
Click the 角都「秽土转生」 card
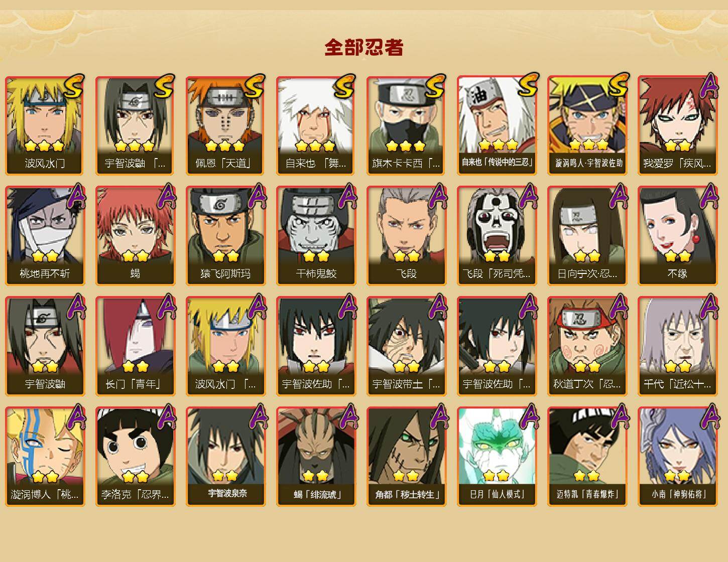pyautogui.click(x=407, y=457)
